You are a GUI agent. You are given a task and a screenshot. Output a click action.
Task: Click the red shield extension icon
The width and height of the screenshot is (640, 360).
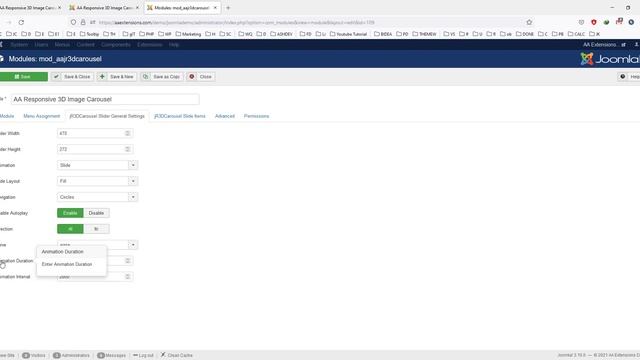pos(594,22)
